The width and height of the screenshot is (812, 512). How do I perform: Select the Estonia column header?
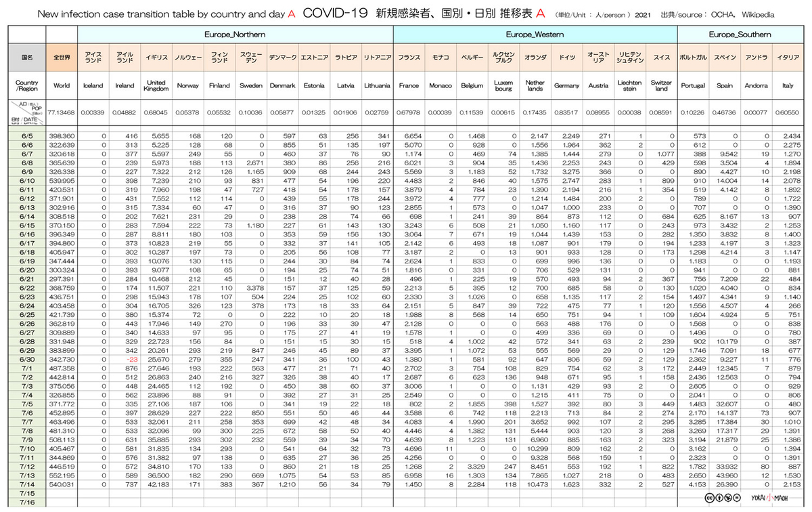[x=314, y=86]
